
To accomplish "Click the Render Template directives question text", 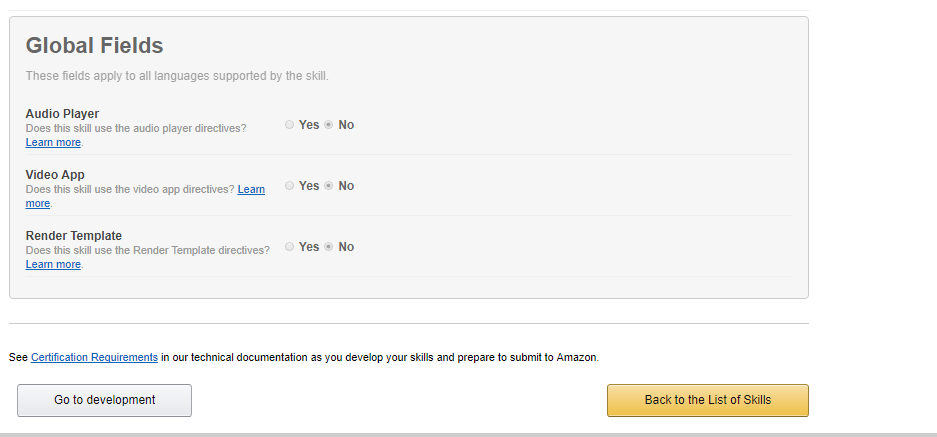I will (147, 250).
